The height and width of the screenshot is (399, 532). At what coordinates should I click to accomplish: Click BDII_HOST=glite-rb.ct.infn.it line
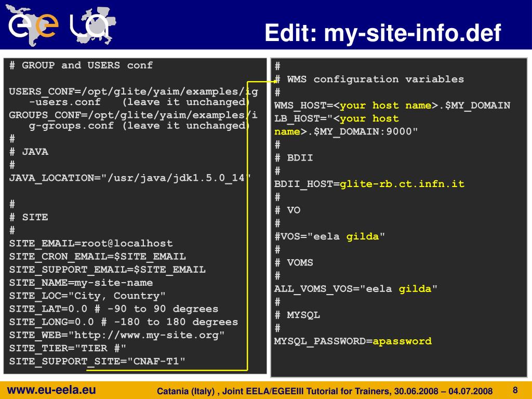click(369, 184)
